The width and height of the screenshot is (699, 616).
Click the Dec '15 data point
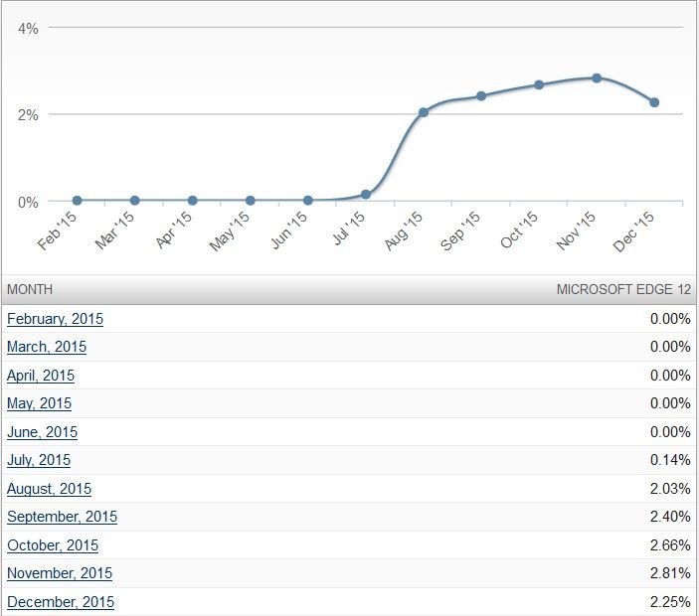(x=654, y=102)
